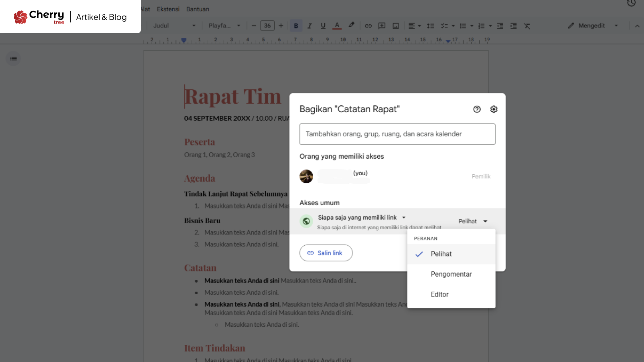Select the Editor role option

click(451, 294)
